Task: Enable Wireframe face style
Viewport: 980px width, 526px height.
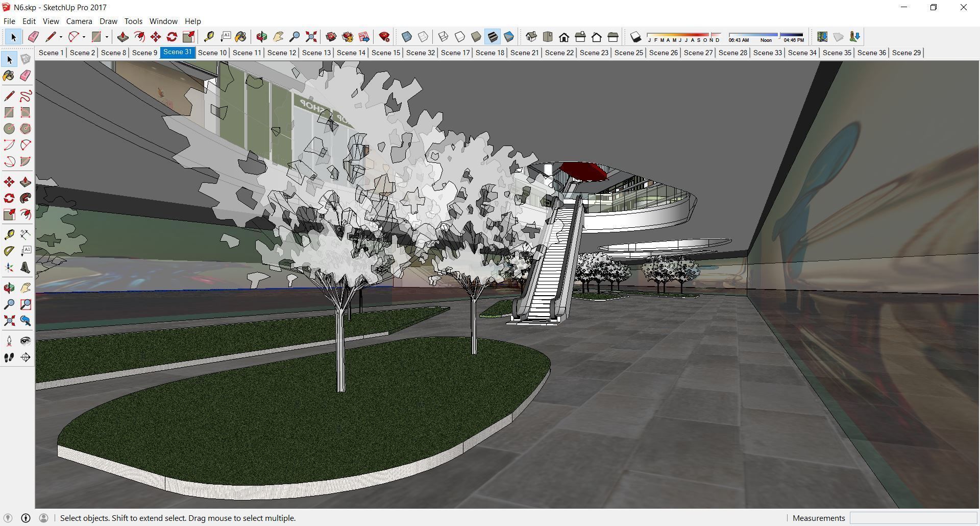Action: click(444, 37)
